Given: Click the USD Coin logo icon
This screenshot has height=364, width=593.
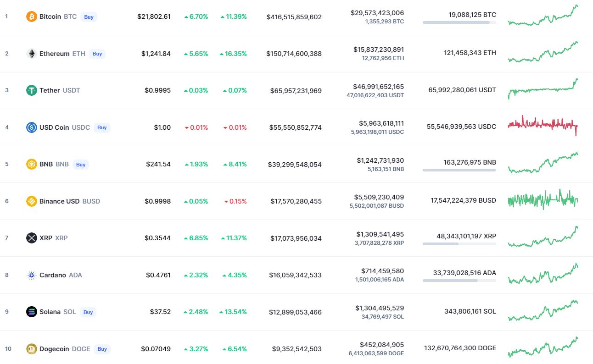Looking at the screenshot, I should point(32,127).
